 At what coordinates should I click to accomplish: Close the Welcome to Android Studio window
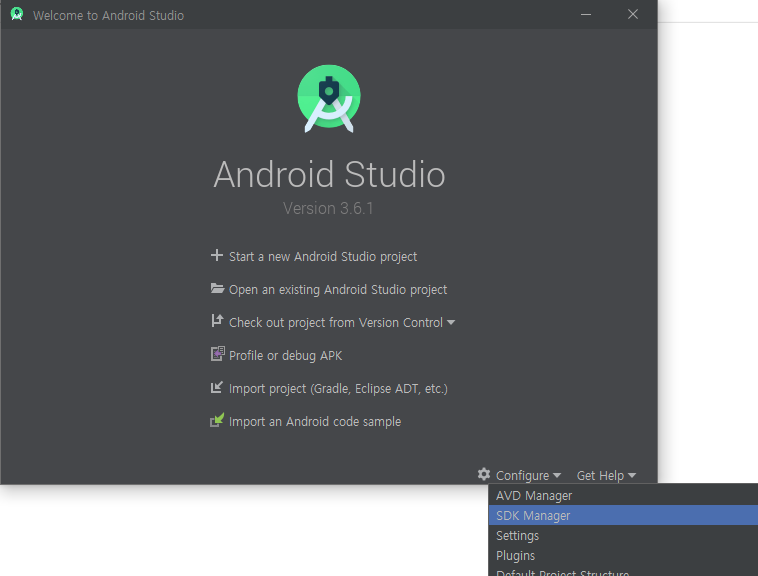[633, 14]
